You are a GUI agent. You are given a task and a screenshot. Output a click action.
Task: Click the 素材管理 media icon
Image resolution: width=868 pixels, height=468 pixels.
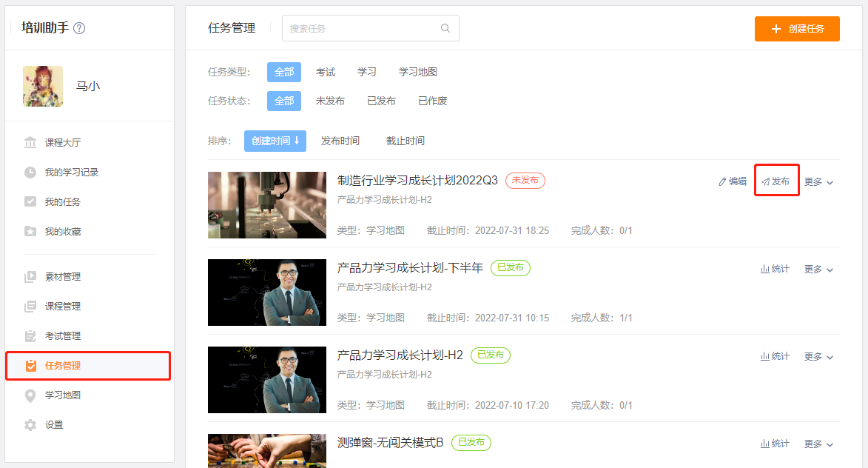pos(30,276)
